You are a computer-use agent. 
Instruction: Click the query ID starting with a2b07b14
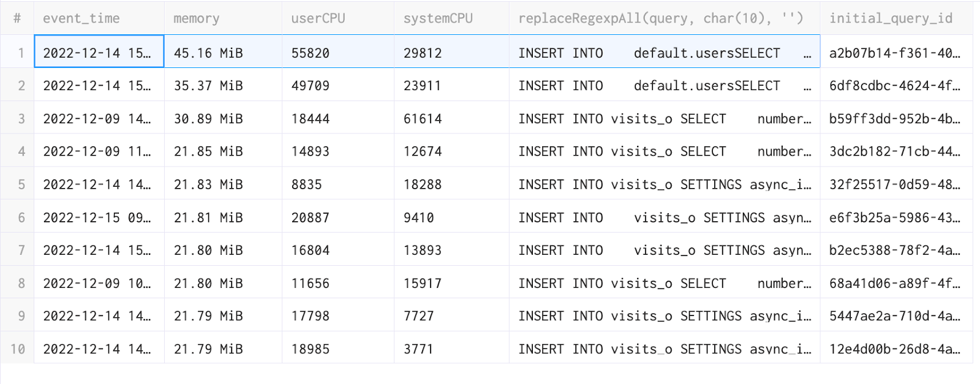pos(894,53)
